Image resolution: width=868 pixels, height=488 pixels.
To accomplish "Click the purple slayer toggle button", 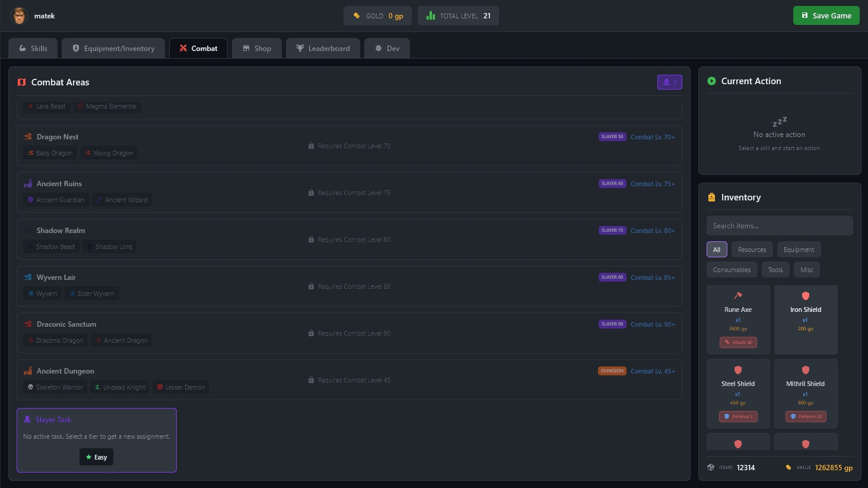I will (x=669, y=82).
